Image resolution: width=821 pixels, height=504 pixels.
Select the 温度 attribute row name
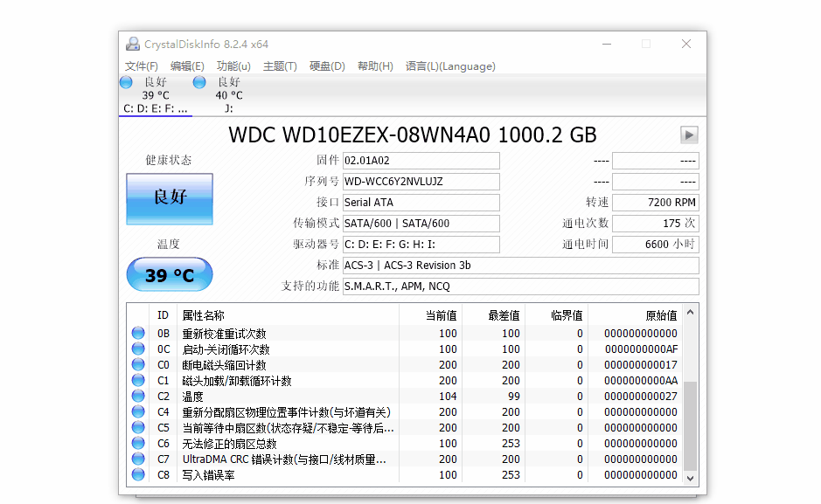192,397
